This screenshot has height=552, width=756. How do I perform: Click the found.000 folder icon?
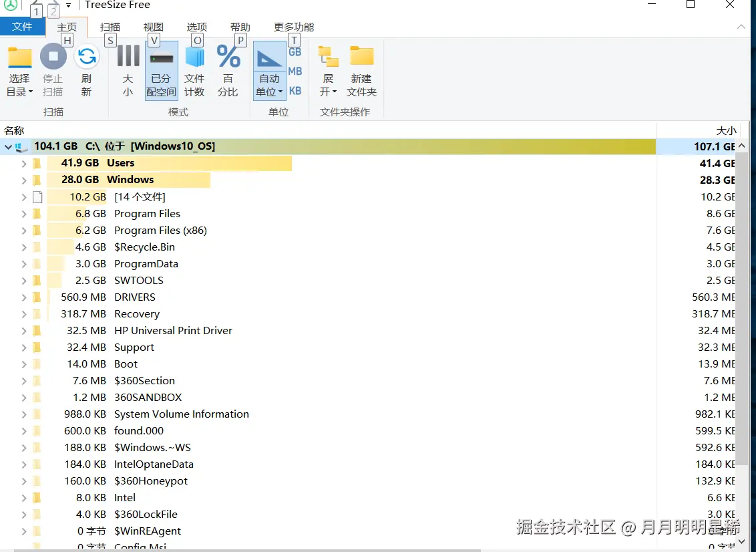(x=37, y=431)
